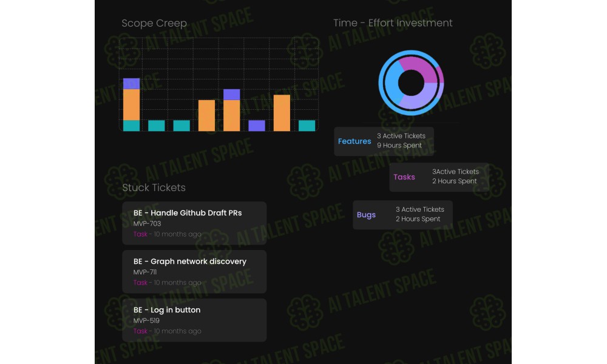The height and width of the screenshot is (364, 607).
Task: Click the Time - Effort Investment heading
Action: point(393,23)
